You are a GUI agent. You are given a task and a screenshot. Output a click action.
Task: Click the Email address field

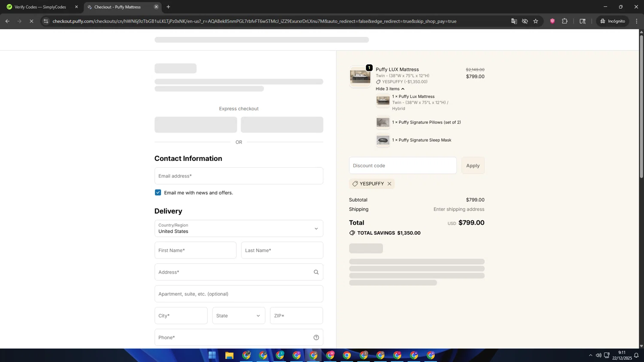tap(239, 176)
